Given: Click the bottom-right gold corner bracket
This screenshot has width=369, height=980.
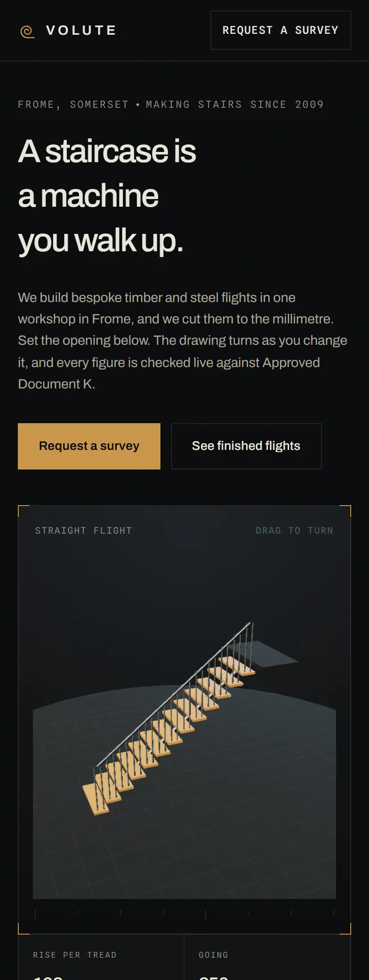Looking at the screenshot, I should tap(345, 928).
